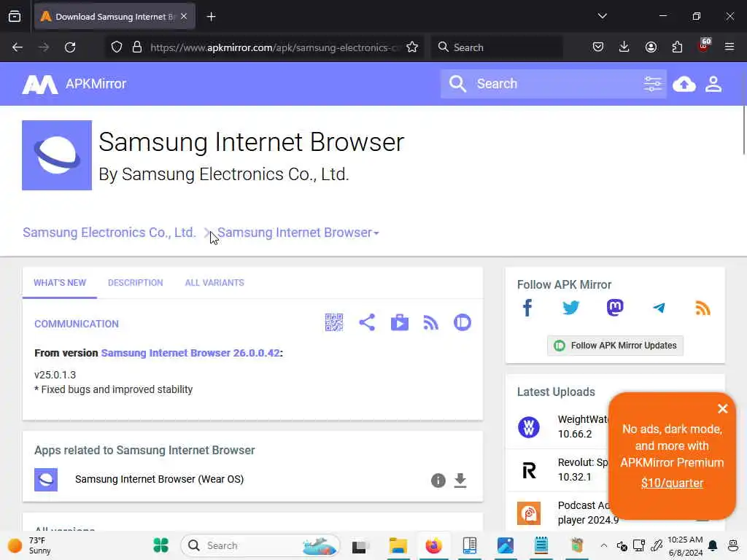Focus the Firefox toolbar search box

click(x=496, y=47)
